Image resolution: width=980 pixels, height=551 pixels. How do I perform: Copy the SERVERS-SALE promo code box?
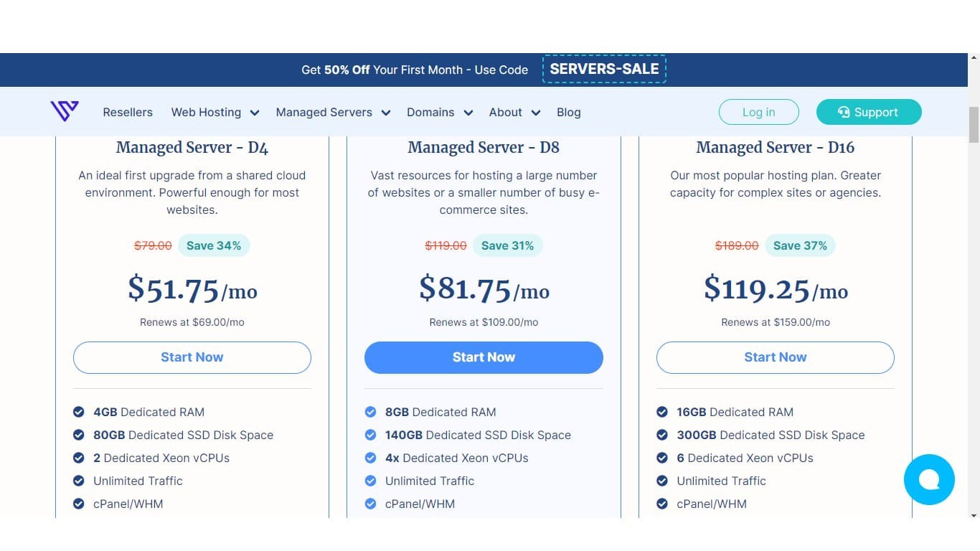point(604,69)
